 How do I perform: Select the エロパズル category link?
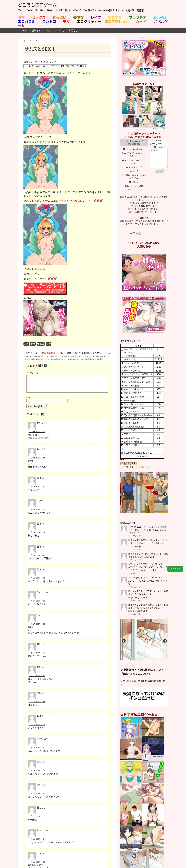26,22
